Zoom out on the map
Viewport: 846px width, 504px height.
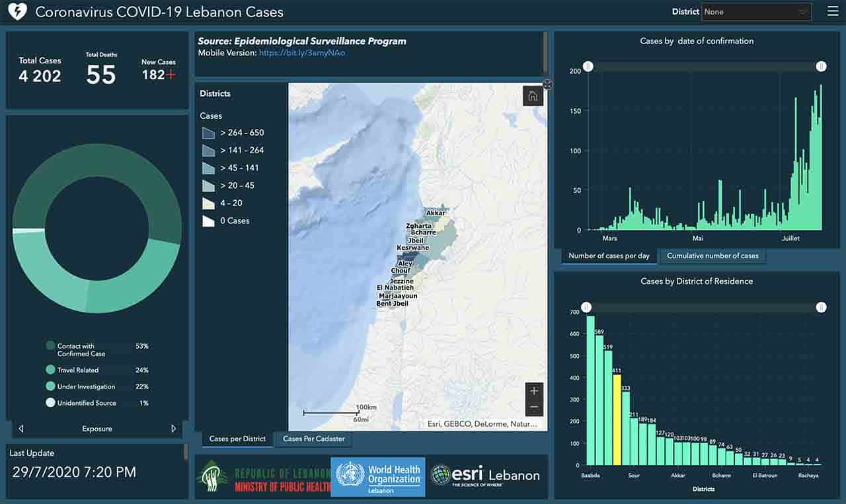click(534, 408)
